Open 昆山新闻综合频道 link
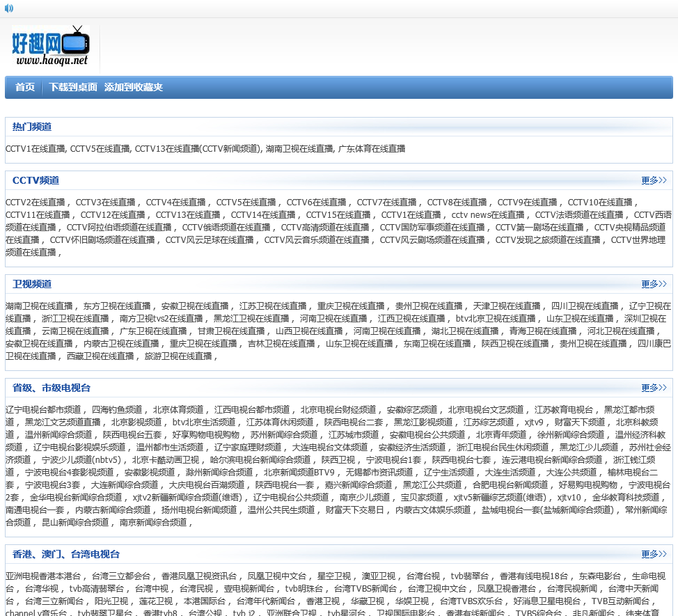 click(x=75, y=523)
